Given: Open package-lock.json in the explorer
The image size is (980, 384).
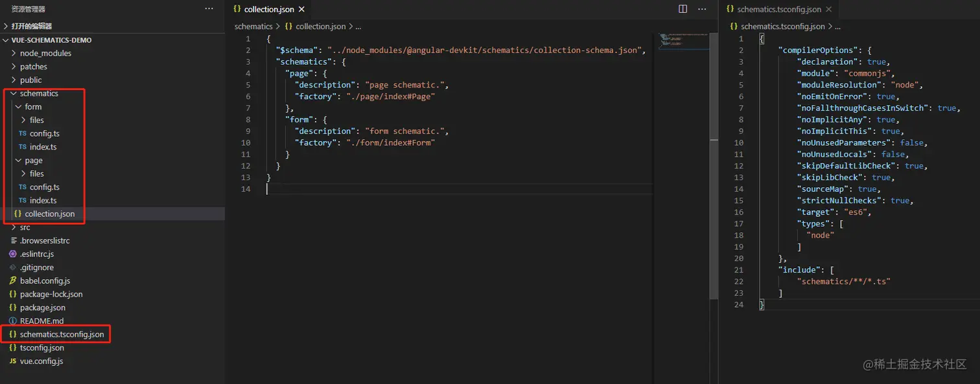Looking at the screenshot, I should click(x=51, y=294).
